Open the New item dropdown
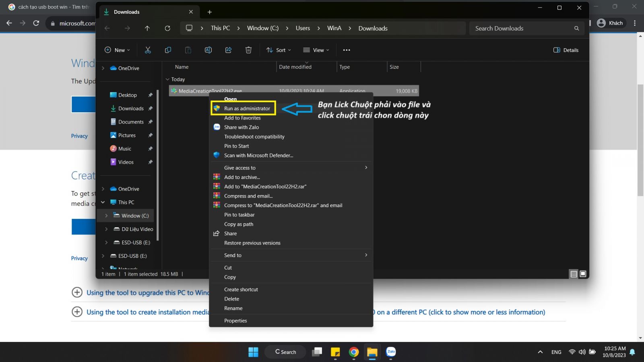644x362 pixels. tap(117, 50)
